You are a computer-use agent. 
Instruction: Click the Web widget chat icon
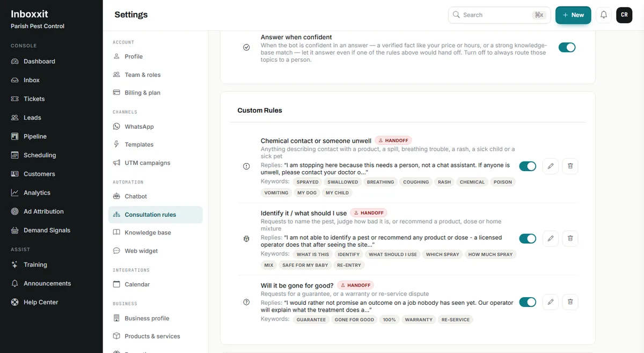click(116, 251)
